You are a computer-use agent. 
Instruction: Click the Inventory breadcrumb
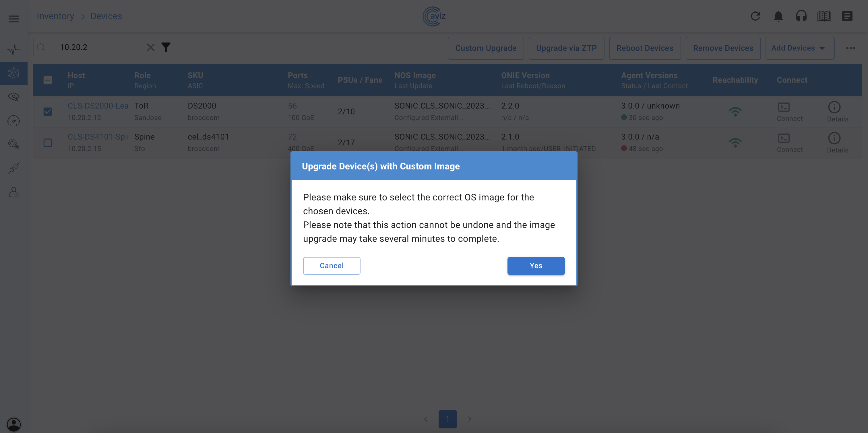(x=55, y=16)
